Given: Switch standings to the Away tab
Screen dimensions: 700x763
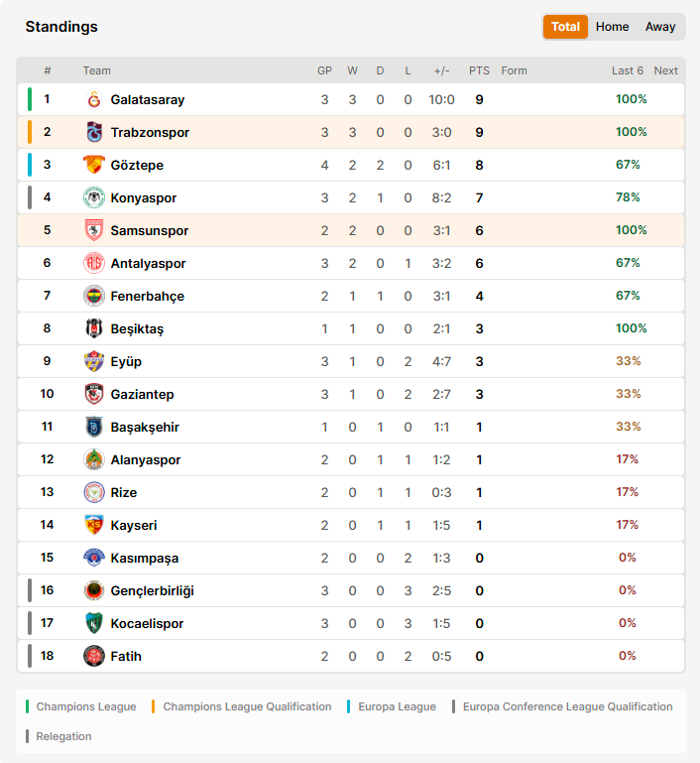Looking at the screenshot, I should [660, 27].
